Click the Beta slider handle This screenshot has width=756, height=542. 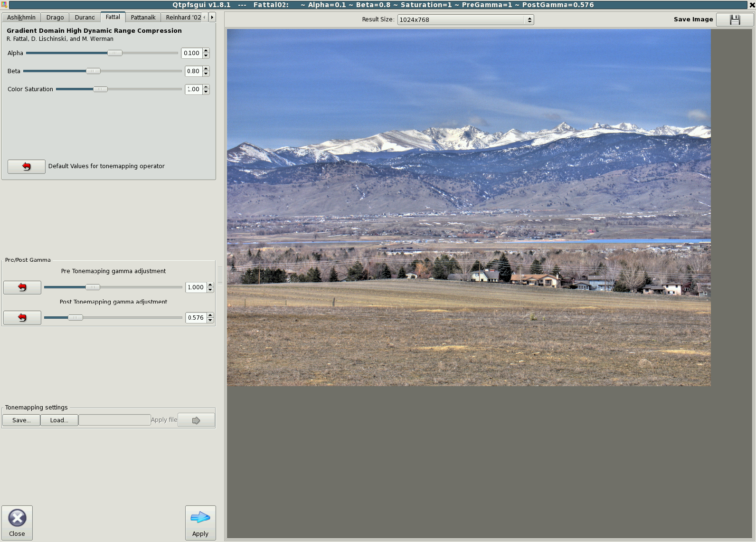click(93, 71)
